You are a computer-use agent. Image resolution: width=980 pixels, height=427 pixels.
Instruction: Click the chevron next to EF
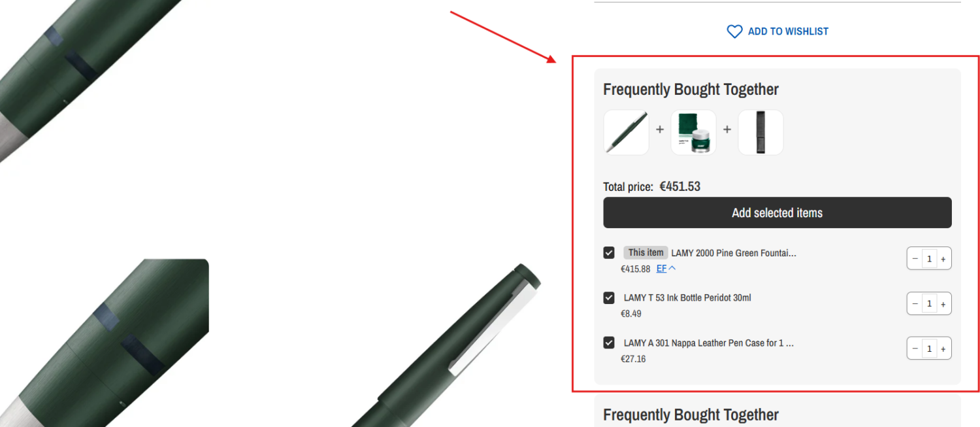click(672, 269)
